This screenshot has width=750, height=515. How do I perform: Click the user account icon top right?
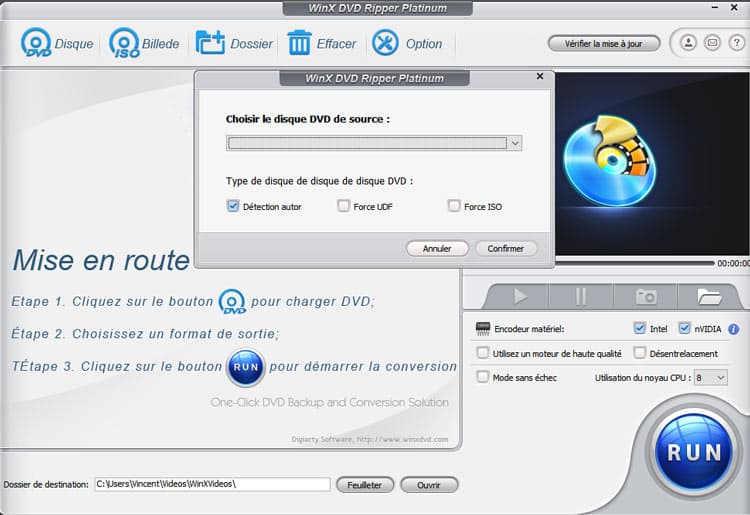688,43
